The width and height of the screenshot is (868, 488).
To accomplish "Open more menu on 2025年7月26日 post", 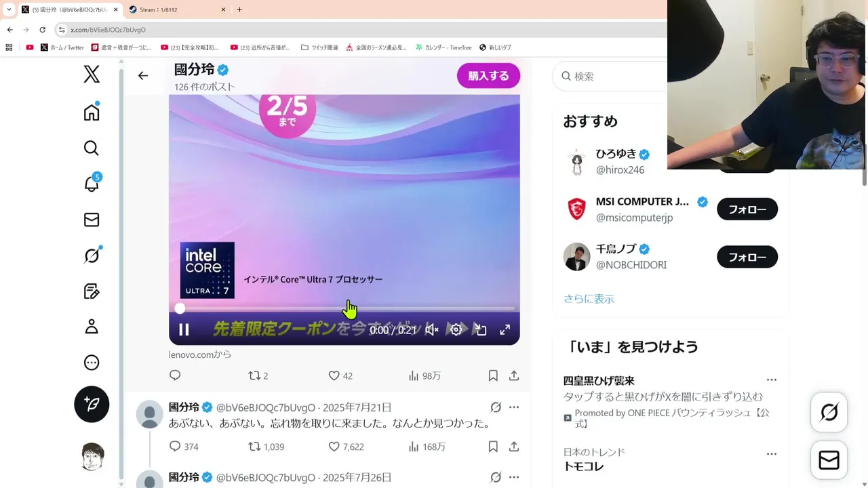I will 514,477.
